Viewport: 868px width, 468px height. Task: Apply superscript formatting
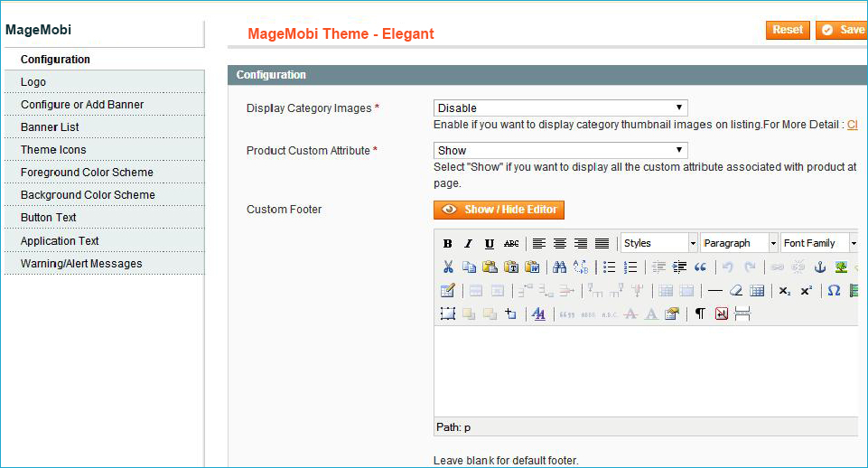click(806, 290)
